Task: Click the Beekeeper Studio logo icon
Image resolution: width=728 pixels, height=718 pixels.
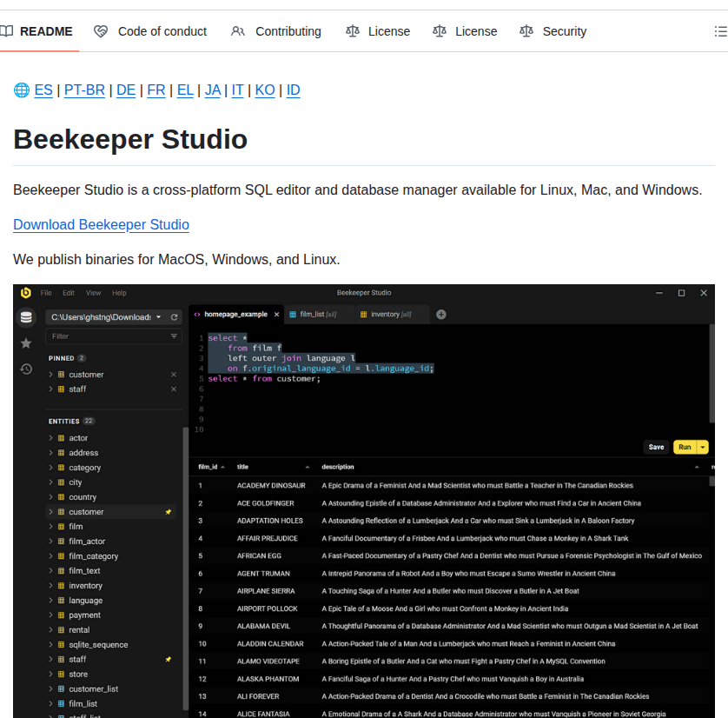Action: (26, 293)
